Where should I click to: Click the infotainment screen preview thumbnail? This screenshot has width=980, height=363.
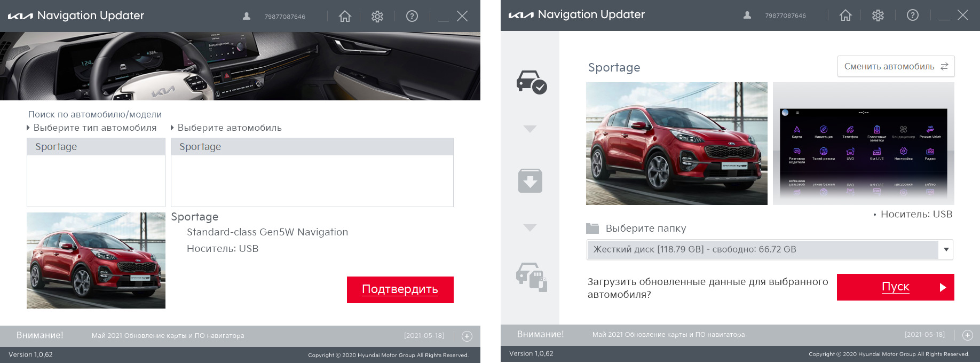864,144
